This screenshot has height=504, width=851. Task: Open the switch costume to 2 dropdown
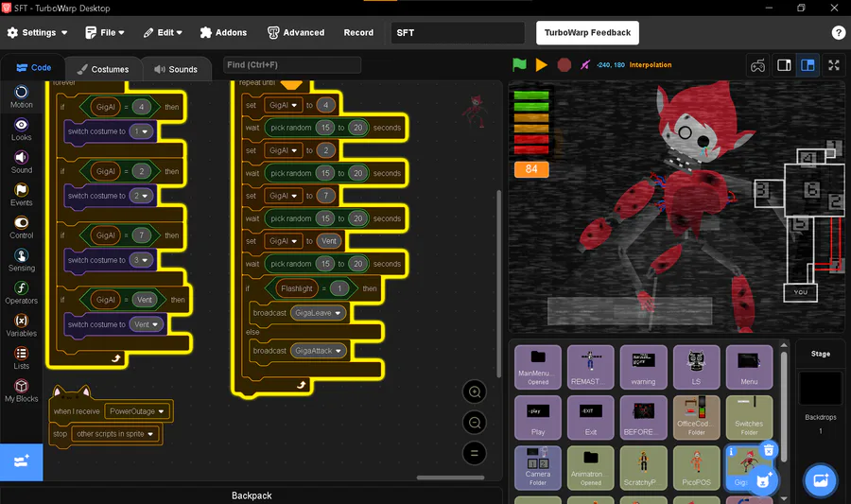141,196
